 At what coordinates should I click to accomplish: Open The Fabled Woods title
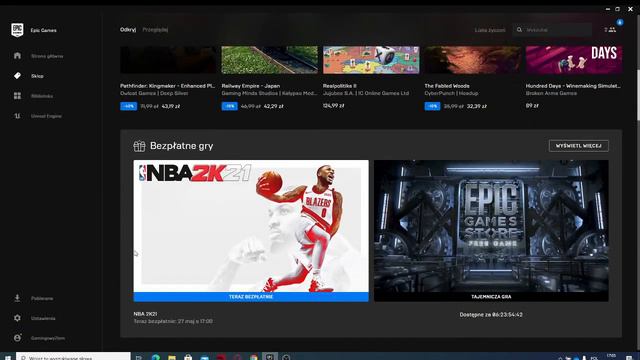pyautogui.click(x=447, y=86)
